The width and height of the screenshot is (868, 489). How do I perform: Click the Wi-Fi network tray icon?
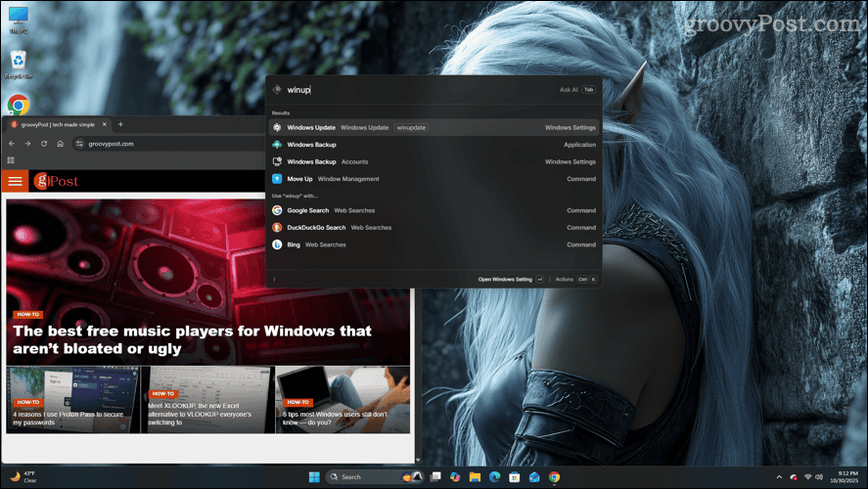coord(807,477)
